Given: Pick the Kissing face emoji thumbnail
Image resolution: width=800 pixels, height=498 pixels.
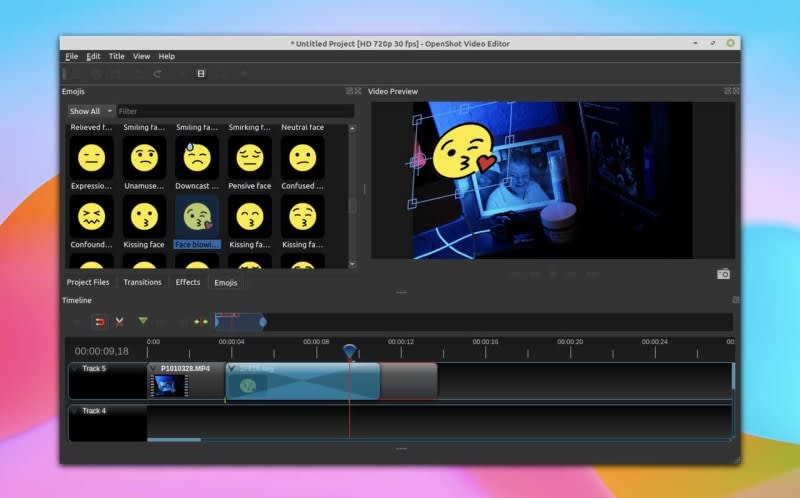Looking at the screenshot, I should (144, 217).
